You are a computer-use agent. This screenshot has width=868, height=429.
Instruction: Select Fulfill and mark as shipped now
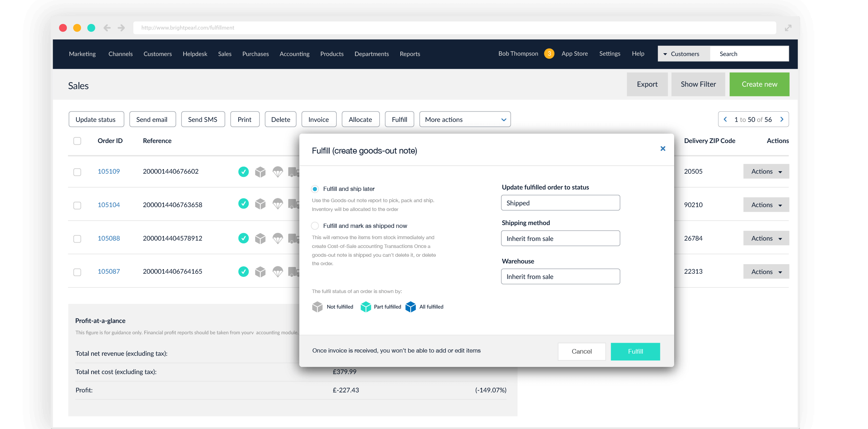coord(315,226)
